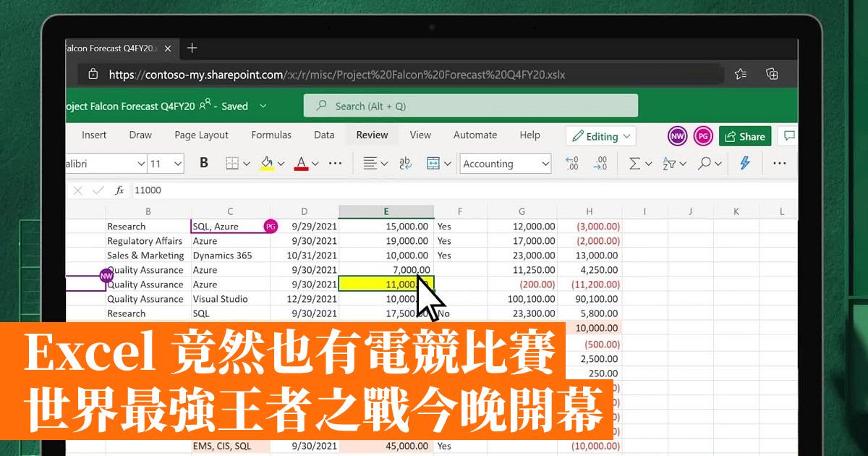This screenshot has height=456, width=868.
Task: Open the browser favorites star icon
Action: [740, 74]
